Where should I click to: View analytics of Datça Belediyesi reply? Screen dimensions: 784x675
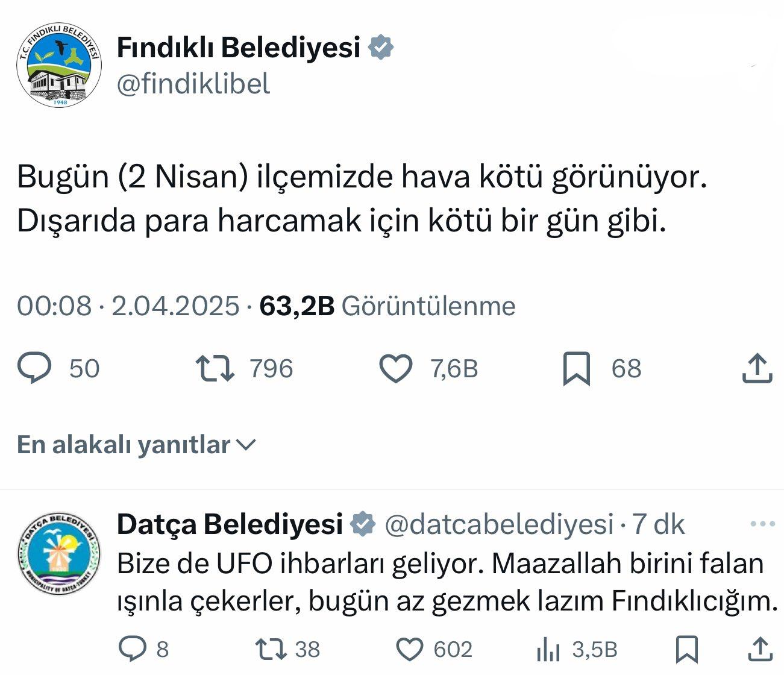[x=548, y=649]
